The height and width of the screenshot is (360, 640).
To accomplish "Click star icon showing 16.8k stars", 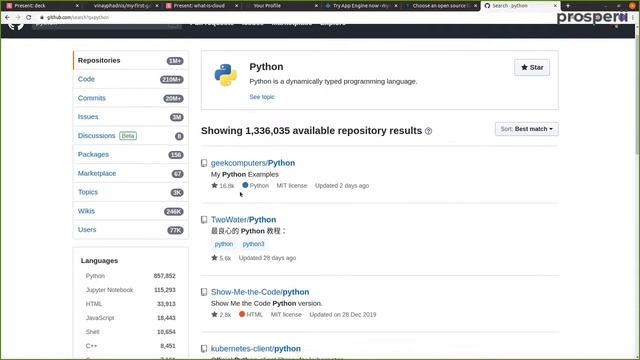I will coord(214,185).
